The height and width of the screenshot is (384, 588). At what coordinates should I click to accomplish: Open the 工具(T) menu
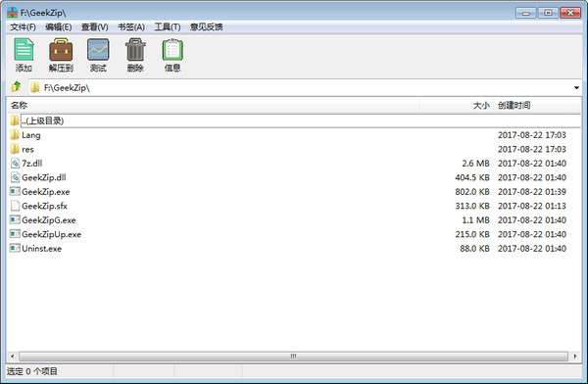click(x=168, y=27)
